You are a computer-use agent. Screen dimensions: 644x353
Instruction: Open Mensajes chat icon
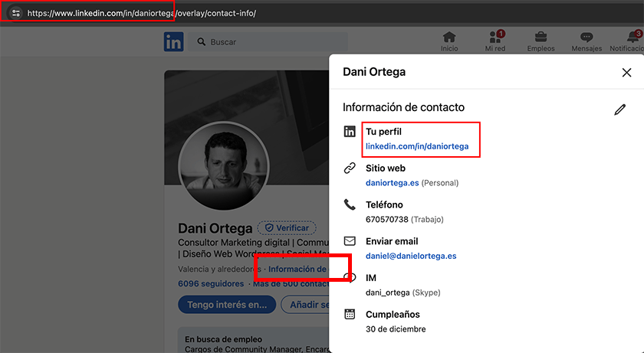[586, 38]
